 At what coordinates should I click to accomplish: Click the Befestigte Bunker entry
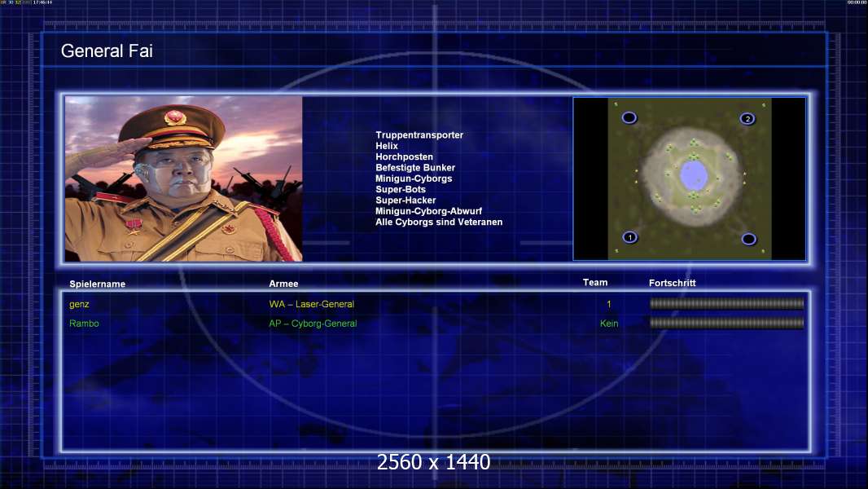tap(415, 167)
